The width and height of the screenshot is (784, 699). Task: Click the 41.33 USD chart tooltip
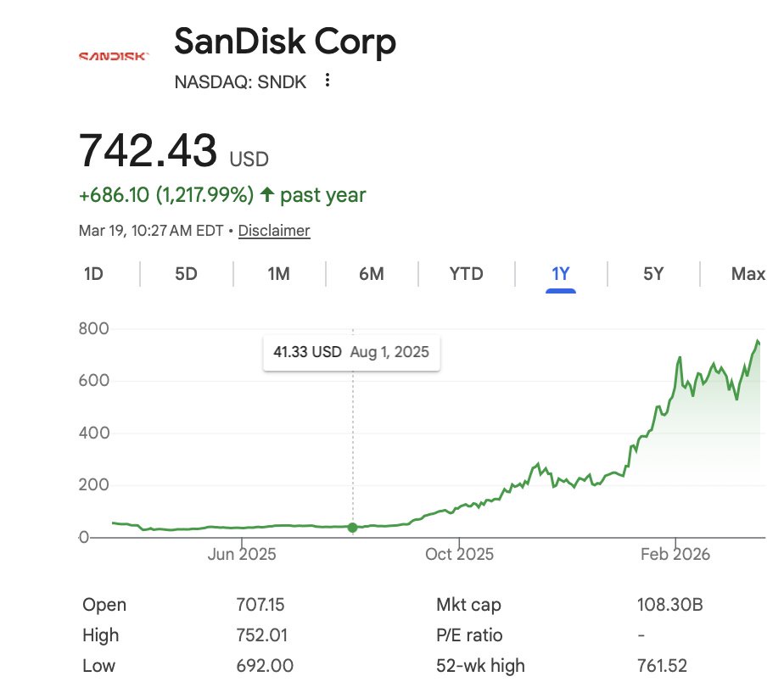(x=351, y=352)
